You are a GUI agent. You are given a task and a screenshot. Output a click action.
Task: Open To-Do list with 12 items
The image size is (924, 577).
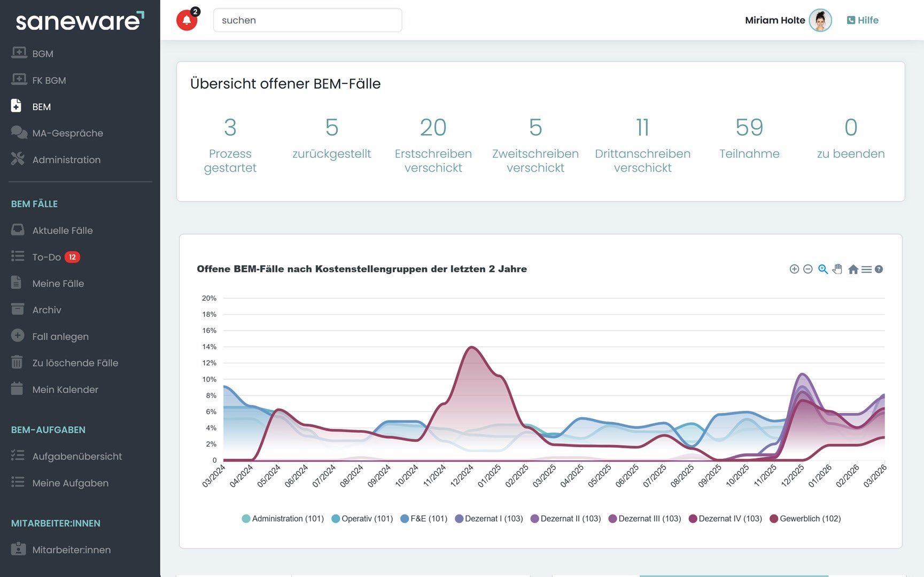pyautogui.click(x=46, y=257)
